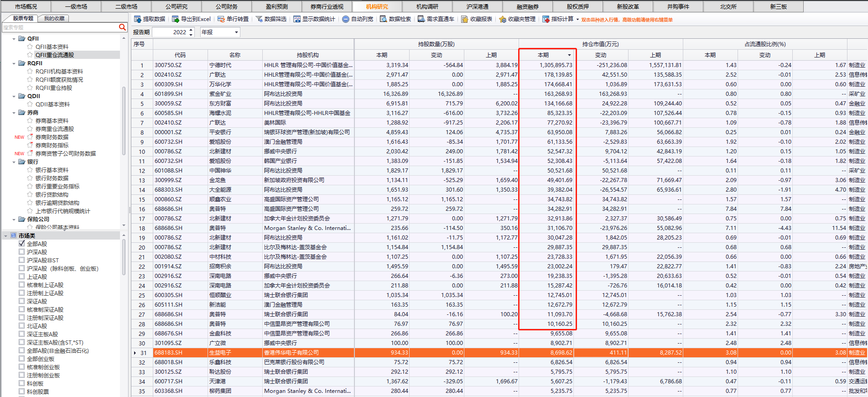Collapse the RQFII folder in the tree
868x397 pixels.
click(14, 63)
